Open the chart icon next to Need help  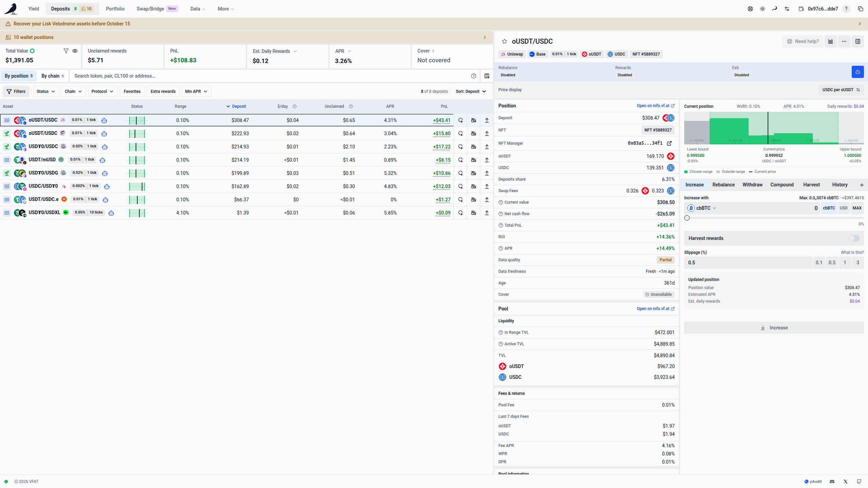click(831, 41)
